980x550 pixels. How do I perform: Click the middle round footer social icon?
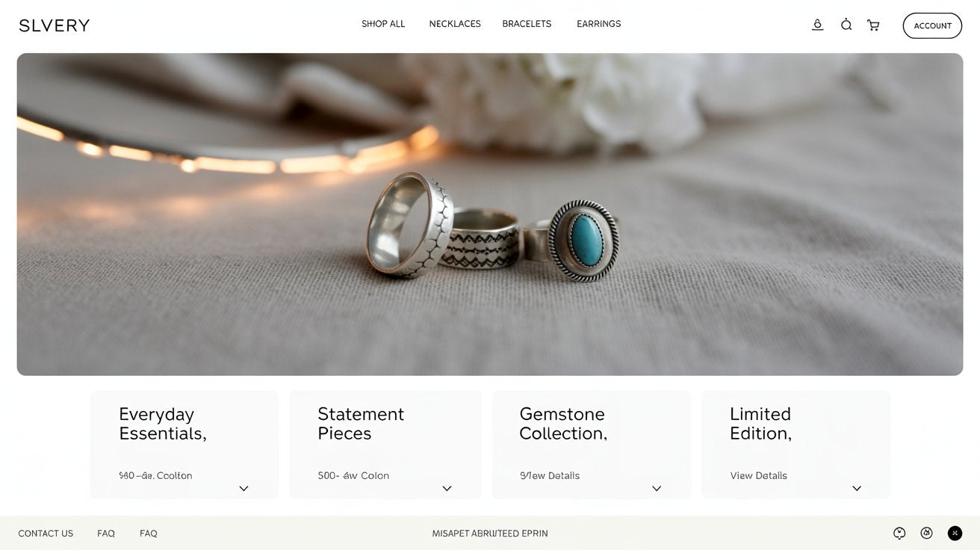tap(926, 533)
